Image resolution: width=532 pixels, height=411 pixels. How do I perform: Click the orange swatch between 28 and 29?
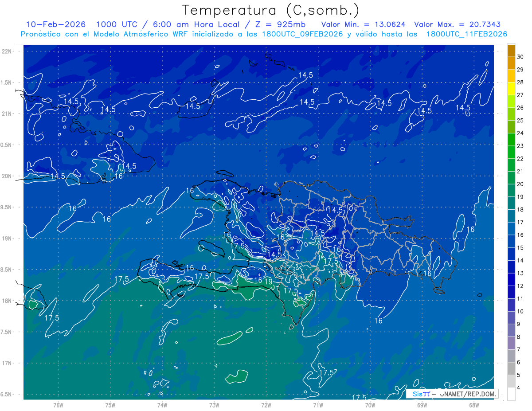(x=511, y=75)
